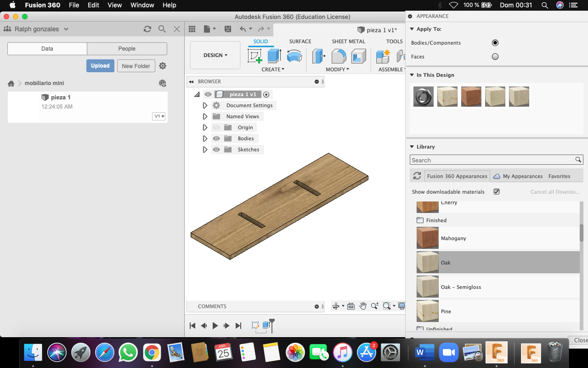The image size is (588, 368).
Task: Switch to the SURFACE tab
Action: (x=300, y=41)
